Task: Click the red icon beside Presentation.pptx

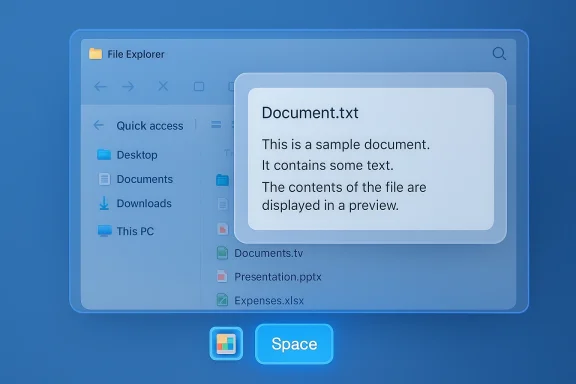Action: click(222, 276)
